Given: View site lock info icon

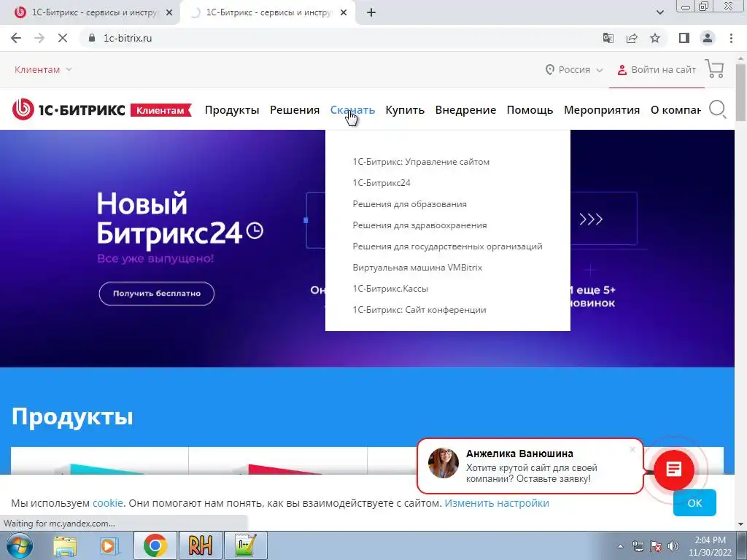Looking at the screenshot, I should pos(92,38).
